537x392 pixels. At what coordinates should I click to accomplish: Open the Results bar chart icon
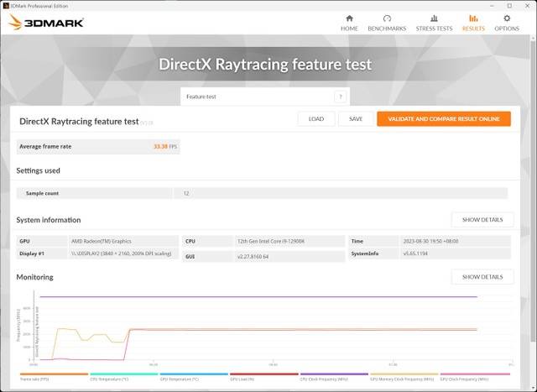click(473, 18)
